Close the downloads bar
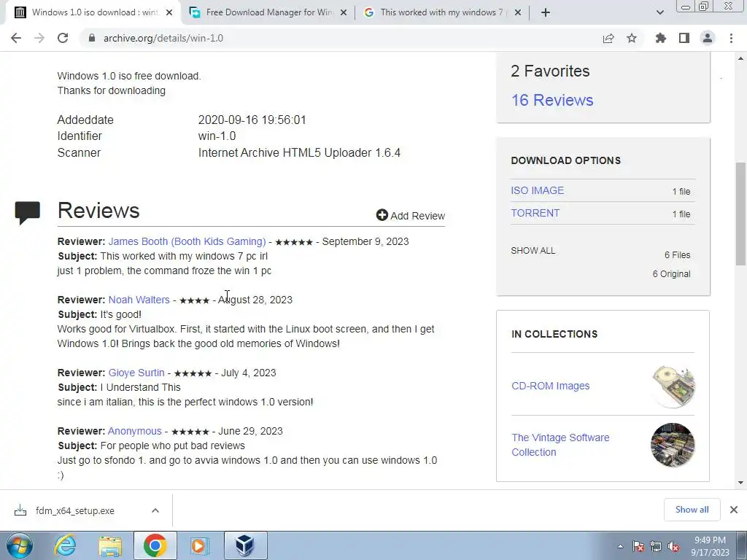 tap(734, 510)
